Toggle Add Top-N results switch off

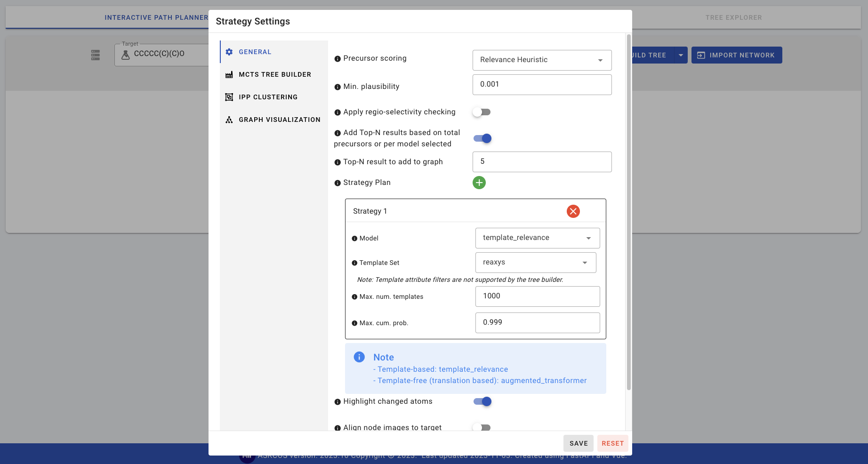coord(482,138)
